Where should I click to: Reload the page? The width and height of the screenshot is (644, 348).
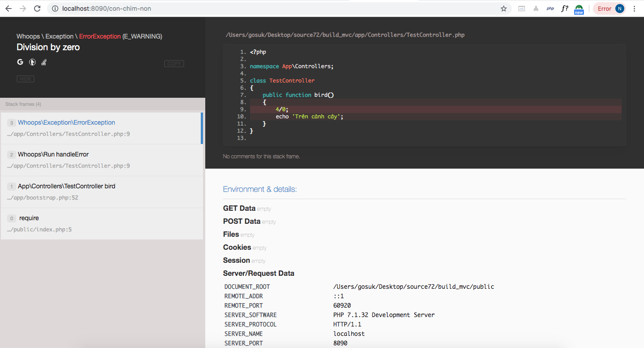37,9
